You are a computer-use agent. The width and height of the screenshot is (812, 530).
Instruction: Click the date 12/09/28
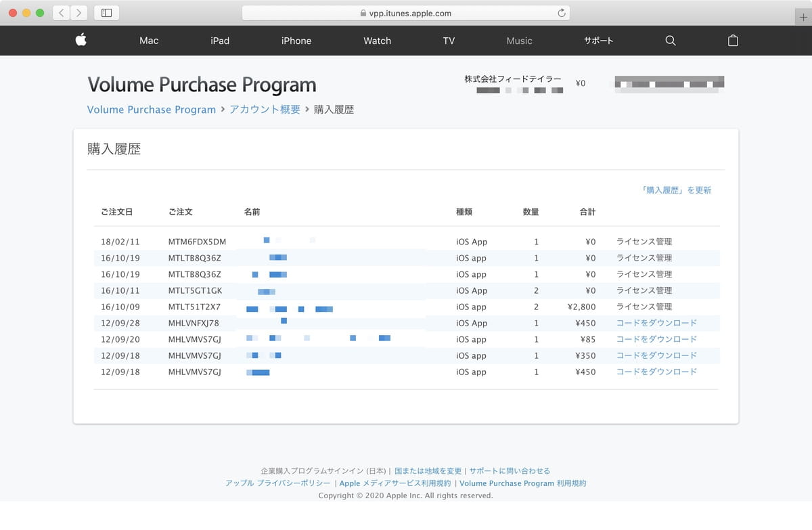pyautogui.click(x=120, y=323)
